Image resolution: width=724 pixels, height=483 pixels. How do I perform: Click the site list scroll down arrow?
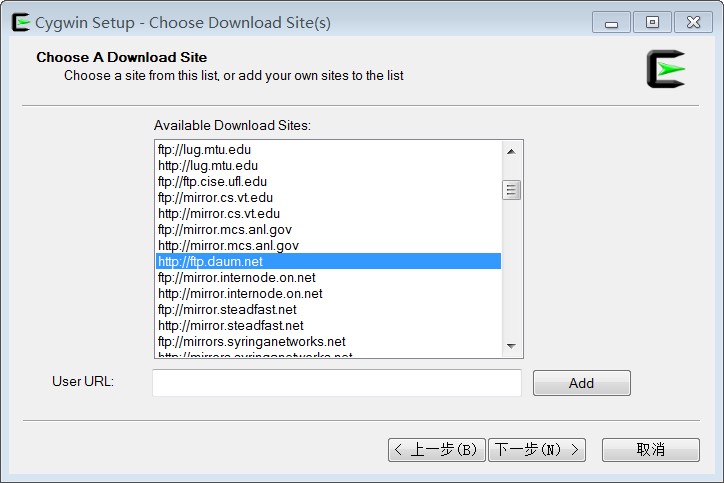click(x=511, y=346)
